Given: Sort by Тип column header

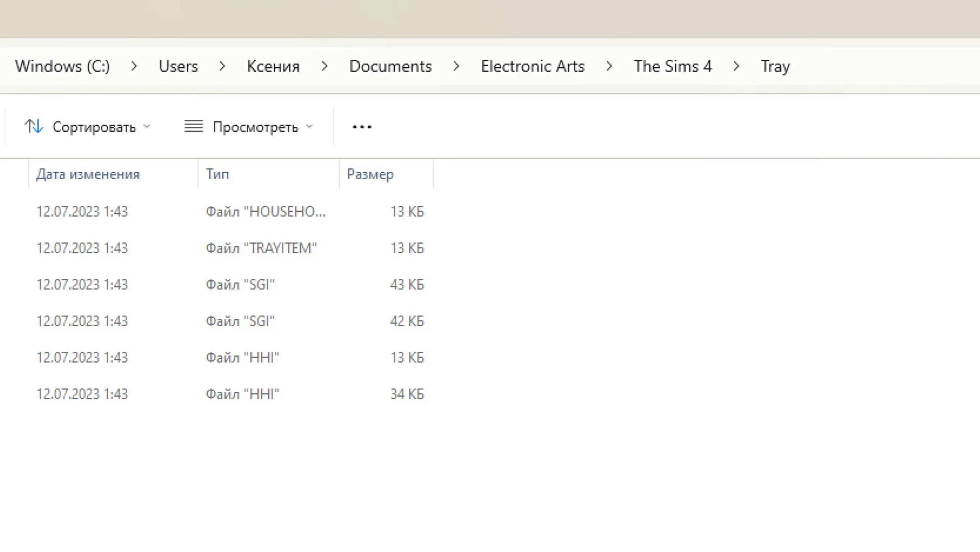Looking at the screenshot, I should pyautogui.click(x=217, y=174).
